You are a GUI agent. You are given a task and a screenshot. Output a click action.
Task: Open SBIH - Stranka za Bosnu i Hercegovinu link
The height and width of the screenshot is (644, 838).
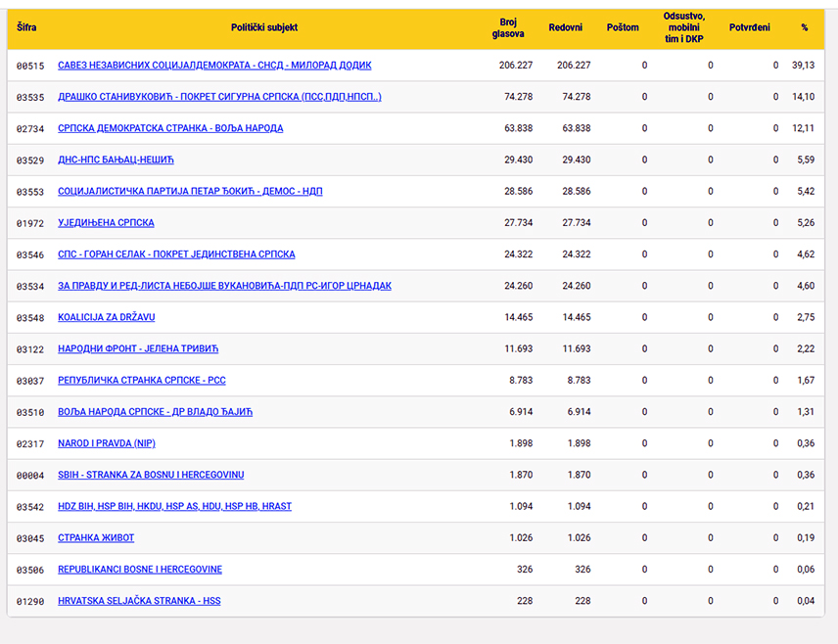(x=151, y=475)
